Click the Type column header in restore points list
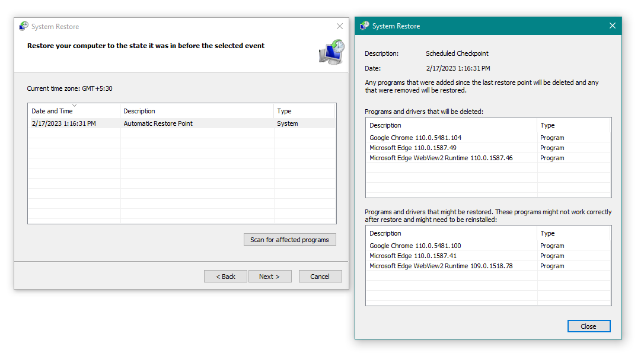 (x=304, y=111)
